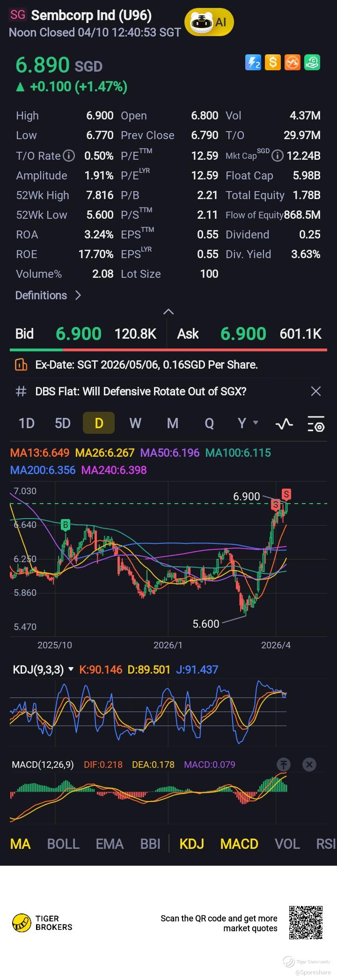Open T/O Rate info icon
Viewport: 337px width, 980px height.
(69, 156)
